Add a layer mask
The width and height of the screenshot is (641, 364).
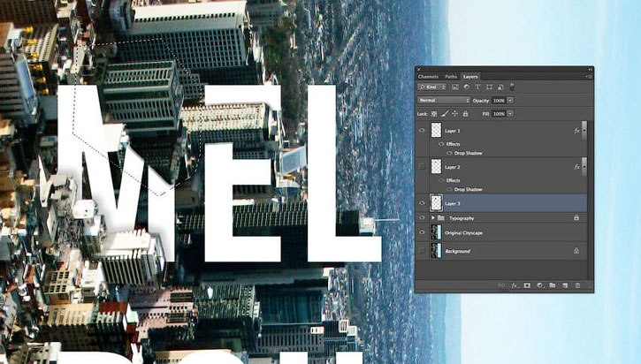coord(527,285)
